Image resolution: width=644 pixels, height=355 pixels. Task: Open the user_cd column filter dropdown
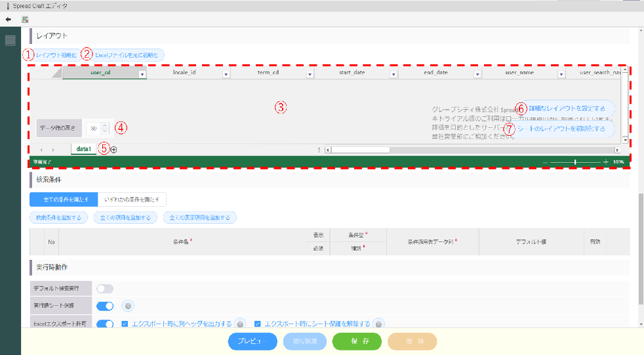[x=142, y=75]
